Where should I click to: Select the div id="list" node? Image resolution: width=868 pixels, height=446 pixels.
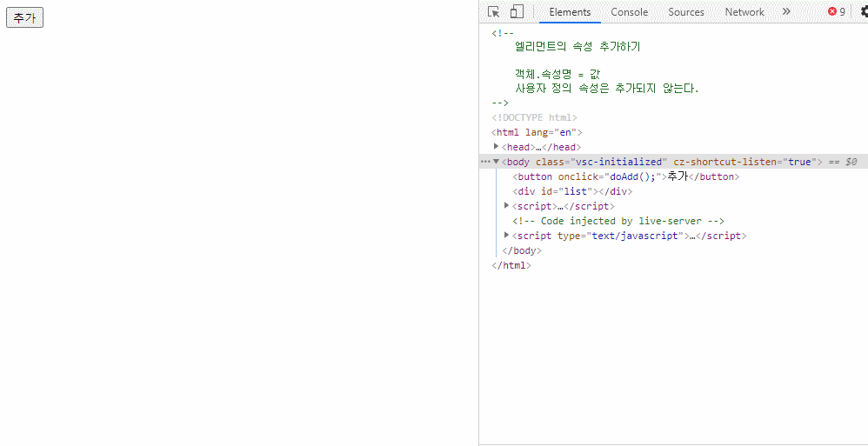[572, 191]
